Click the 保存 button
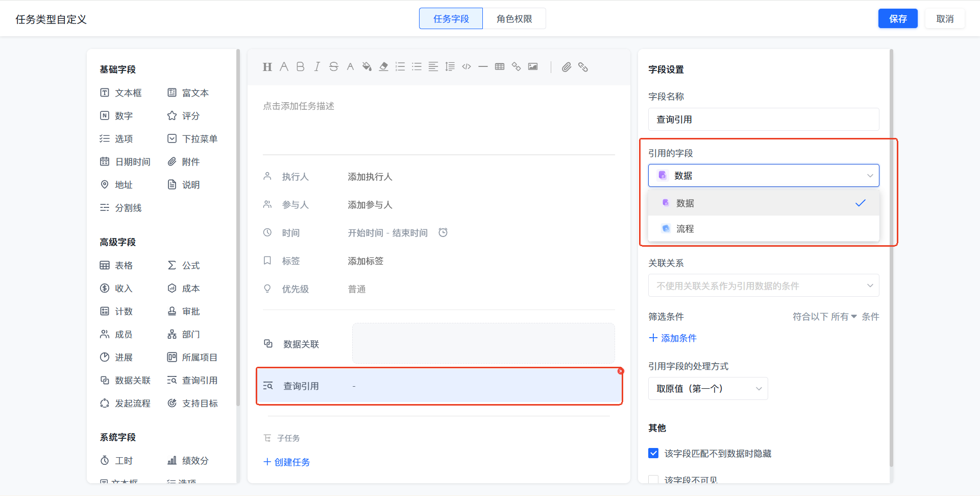Screen dimensions: 980x496 898,18
